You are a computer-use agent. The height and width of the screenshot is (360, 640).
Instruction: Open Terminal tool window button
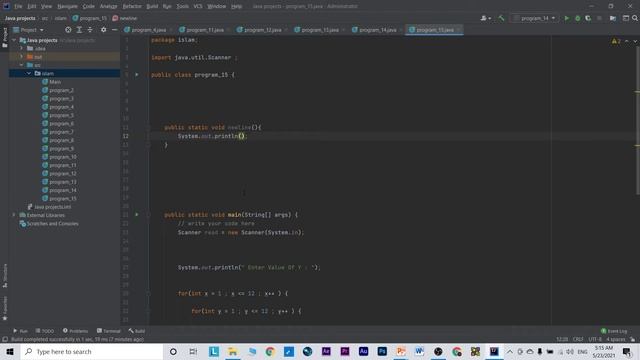pyautogui.click(x=109, y=331)
